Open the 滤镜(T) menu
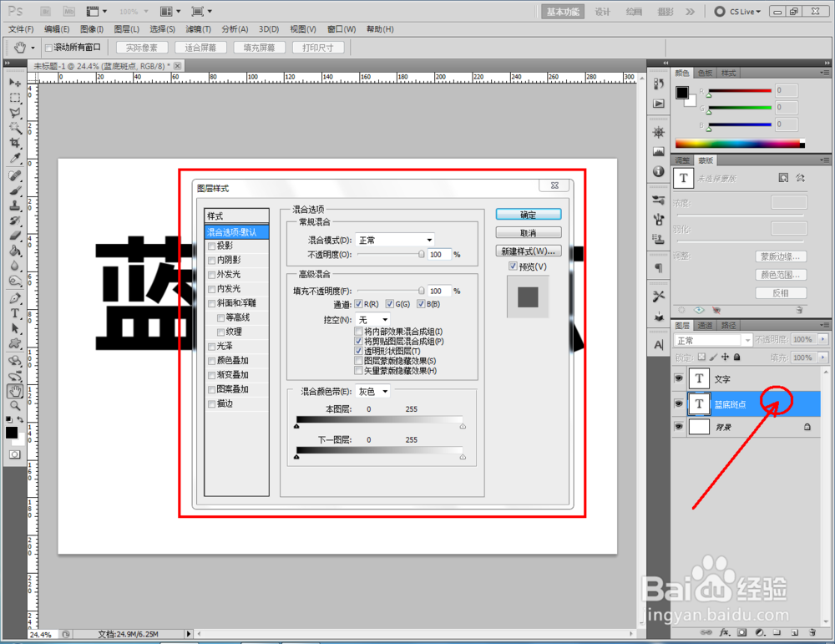 [x=198, y=29]
